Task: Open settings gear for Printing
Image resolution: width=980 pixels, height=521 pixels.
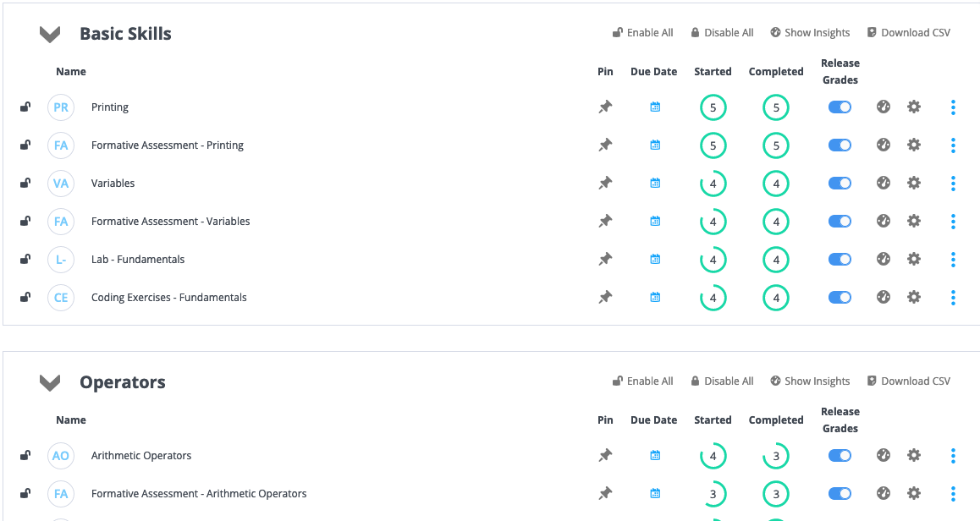Action: (x=914, y=107)
